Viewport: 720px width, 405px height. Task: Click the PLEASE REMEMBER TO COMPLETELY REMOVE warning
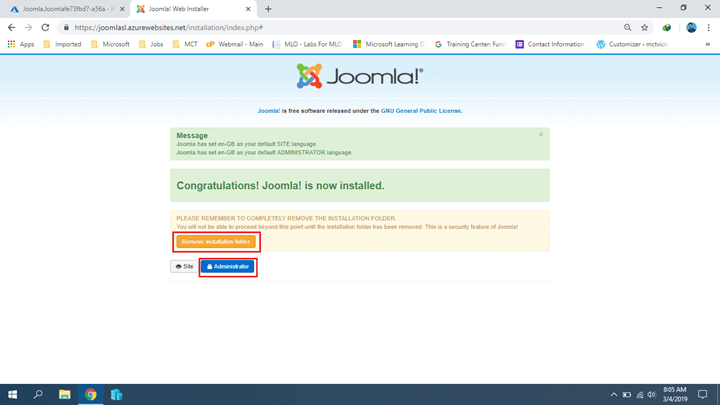[286, 218]
